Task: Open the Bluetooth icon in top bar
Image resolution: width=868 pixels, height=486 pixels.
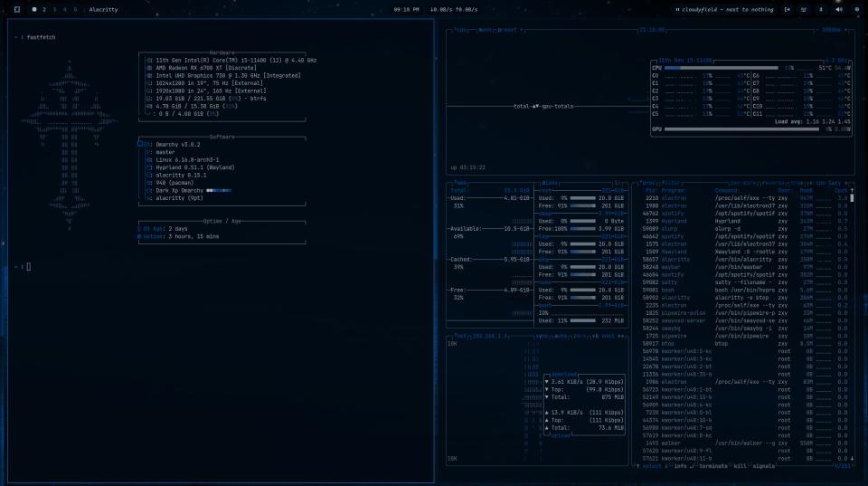Action: pyautogui.click(x=821, y=9)
